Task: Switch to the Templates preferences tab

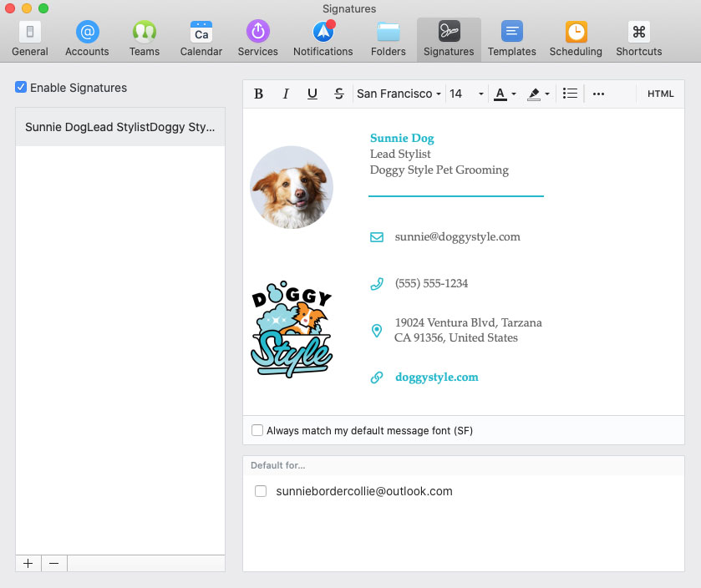Action: click(511, 39)
